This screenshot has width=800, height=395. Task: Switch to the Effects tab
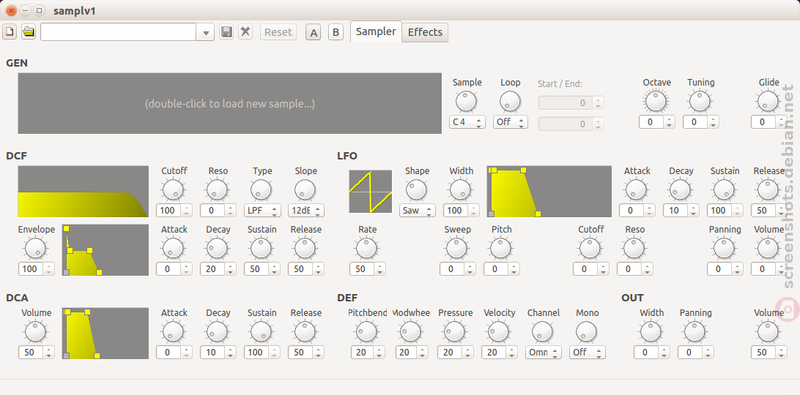pyautogui.click(x=425, y=32)
